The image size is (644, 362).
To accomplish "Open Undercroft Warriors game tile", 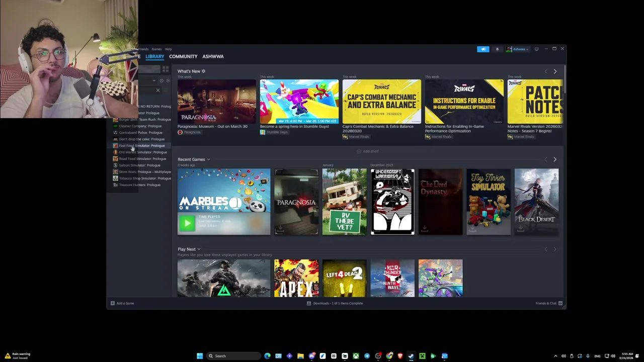I will click(392, 202).
